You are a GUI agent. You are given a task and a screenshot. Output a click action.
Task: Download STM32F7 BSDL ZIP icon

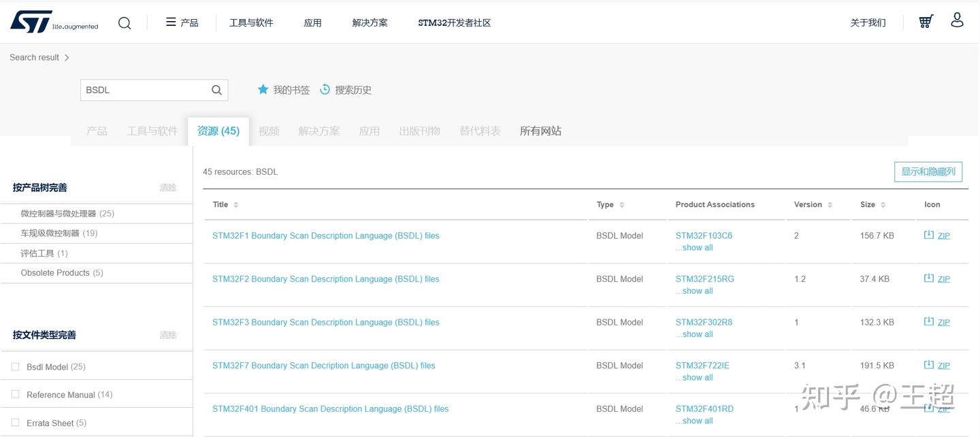[929, 365]
